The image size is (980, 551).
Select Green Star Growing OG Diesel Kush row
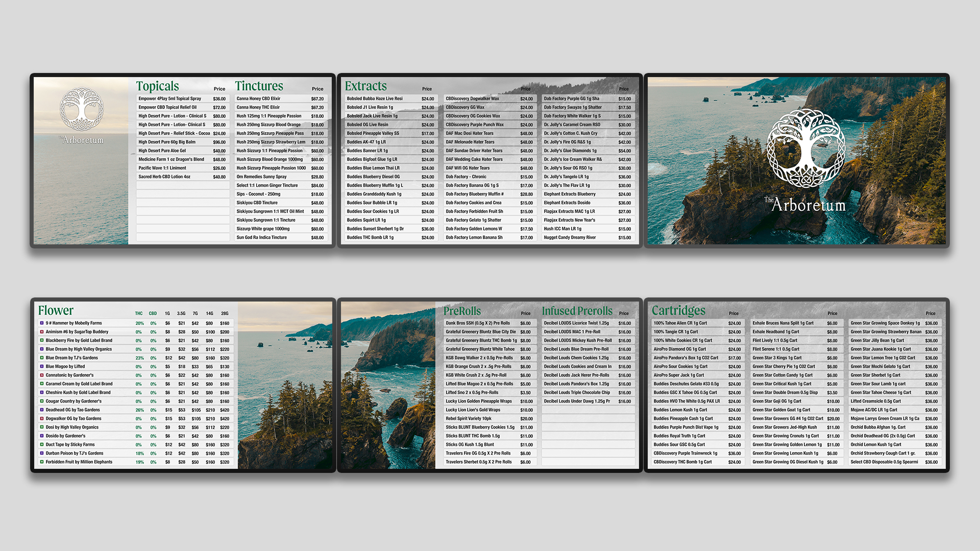796,462
